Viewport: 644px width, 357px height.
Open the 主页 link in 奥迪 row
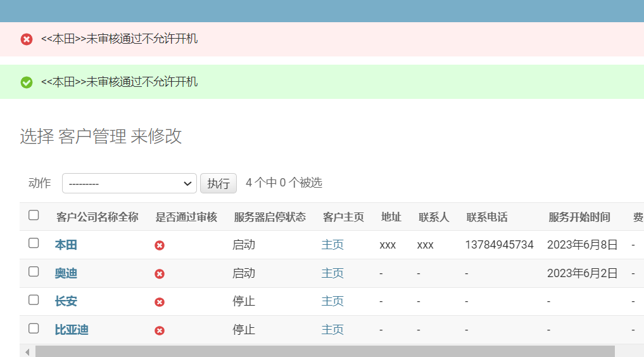click(x=332, y=273)
